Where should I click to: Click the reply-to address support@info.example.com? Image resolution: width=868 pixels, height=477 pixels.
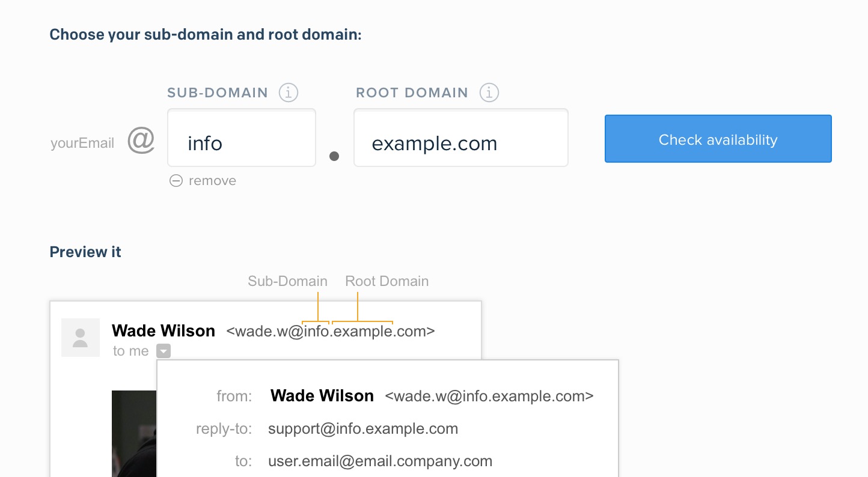click(x=363, y=429)
